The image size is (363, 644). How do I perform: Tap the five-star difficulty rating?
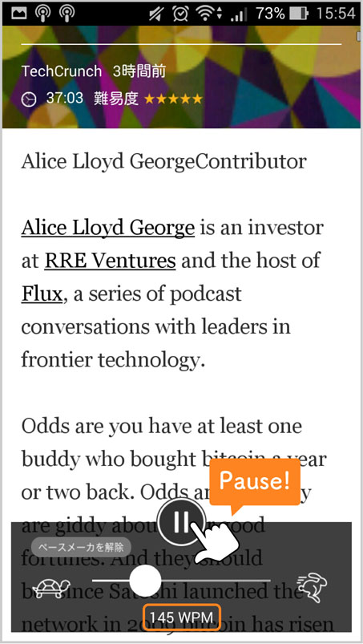coord(173,99)
